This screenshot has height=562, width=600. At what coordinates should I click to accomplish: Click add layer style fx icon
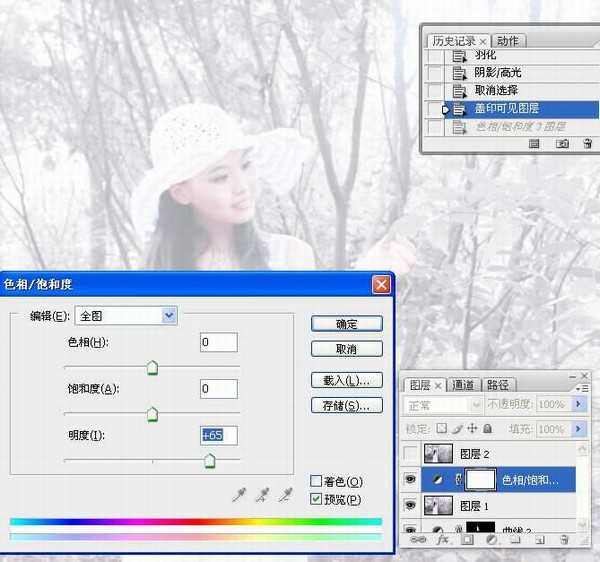click(443, 540)
